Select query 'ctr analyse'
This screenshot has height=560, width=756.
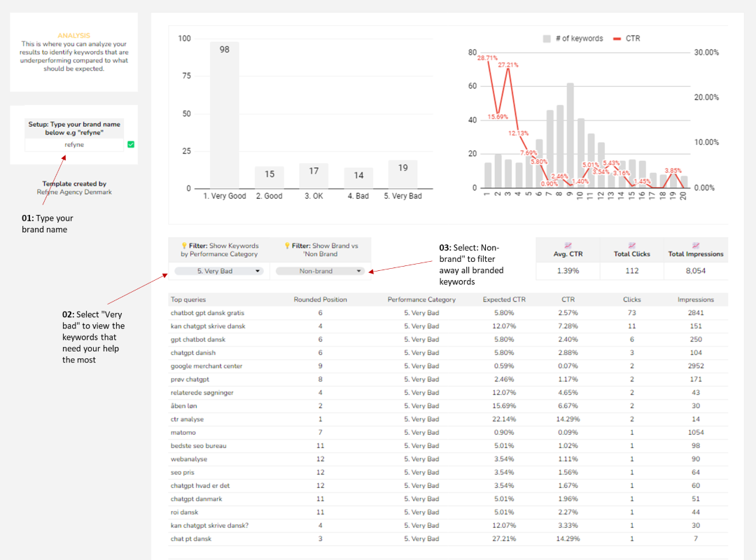187,419
